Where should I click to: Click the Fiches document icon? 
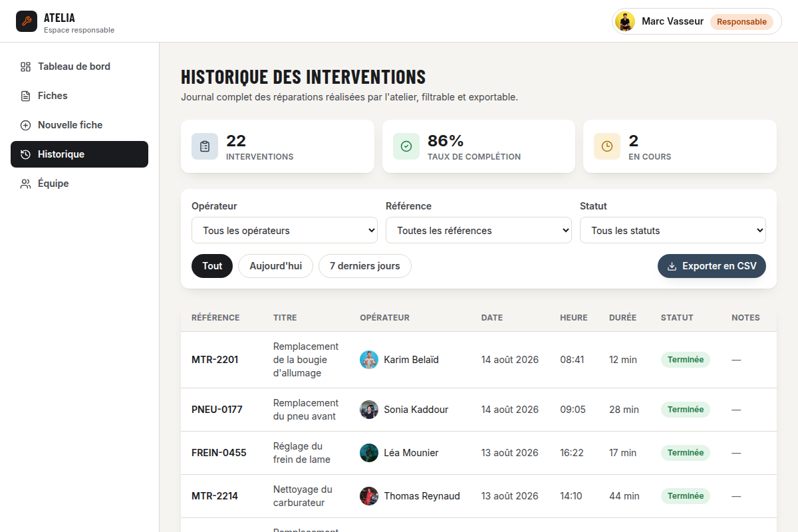pyautogui.click(x=26, y=96)
